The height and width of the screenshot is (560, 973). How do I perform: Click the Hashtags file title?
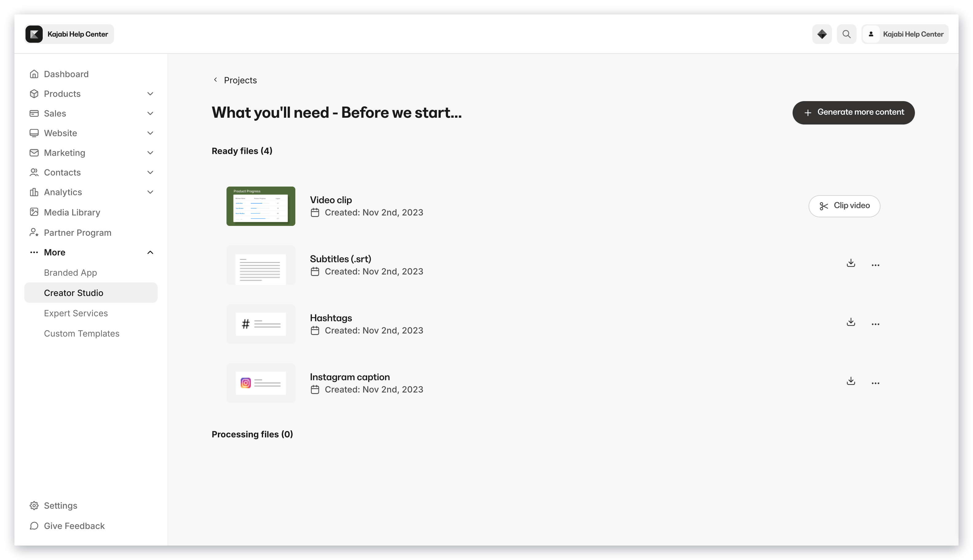pos(331,318)
